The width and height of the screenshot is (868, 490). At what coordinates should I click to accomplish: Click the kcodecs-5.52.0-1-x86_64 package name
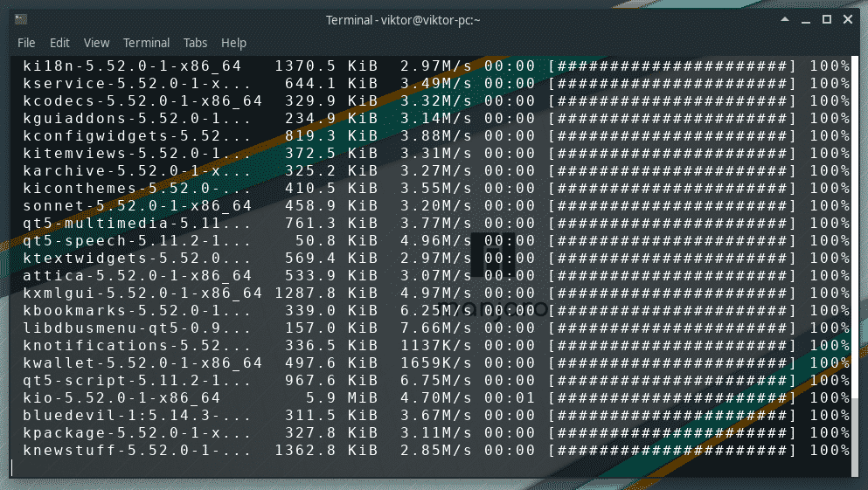(142, 101)
